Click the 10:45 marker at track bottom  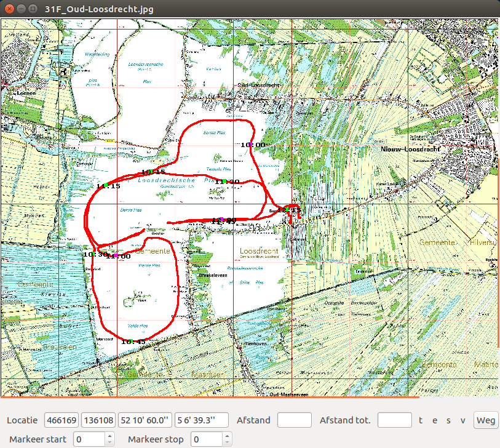pos(133,342)
